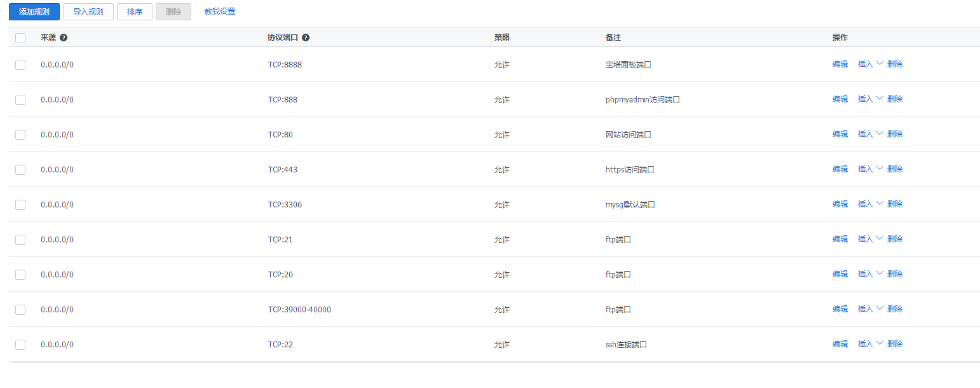This screenshot has width=980, height=388.
Task: Check the box for the TCP:20 rule
Action: (x=20, y=274)
